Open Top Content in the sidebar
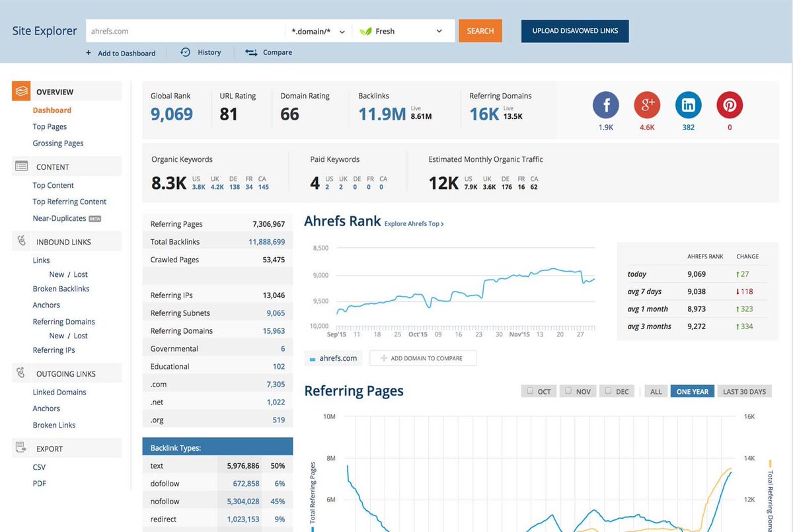Viewport: 793px width, 532px height. [54, 186]
